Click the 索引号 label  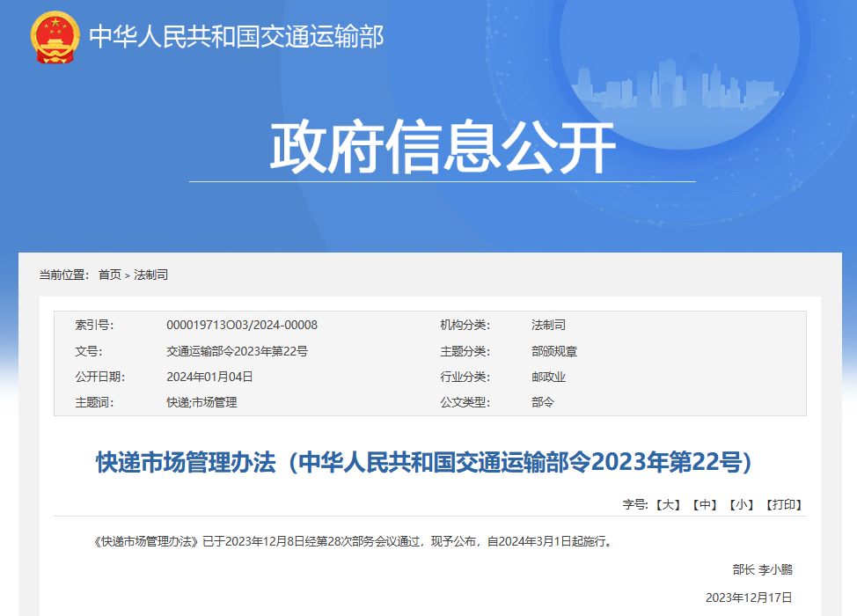coord(94,326)
